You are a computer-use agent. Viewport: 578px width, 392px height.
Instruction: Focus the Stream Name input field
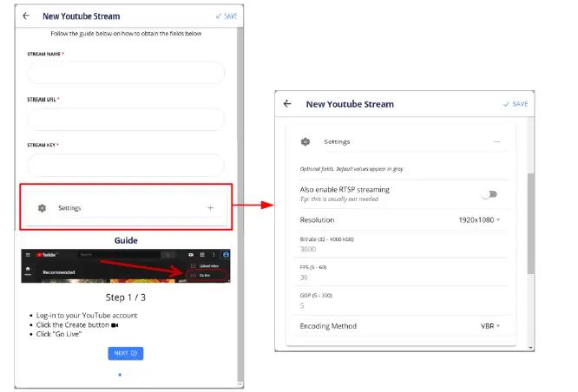click(x=126, y=73)
